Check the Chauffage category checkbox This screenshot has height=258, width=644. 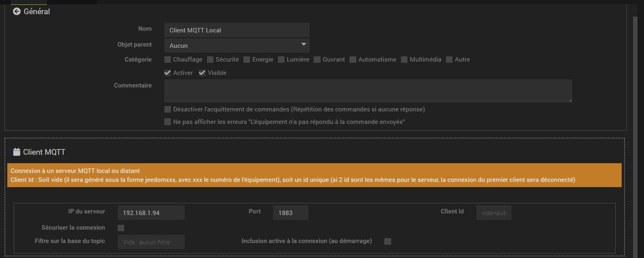(x=168, y=60)
